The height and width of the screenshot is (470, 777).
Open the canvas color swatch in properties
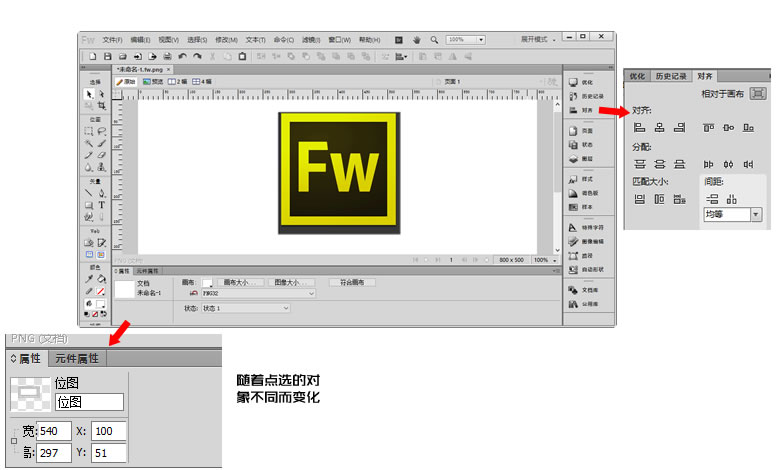point(207,283)
